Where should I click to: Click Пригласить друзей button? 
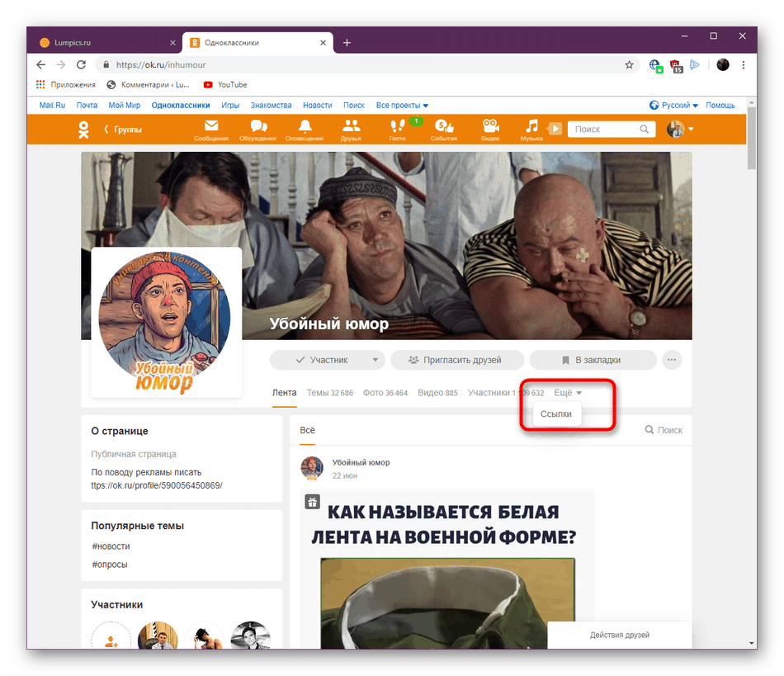pyautogui.click(x=457, y=360)
